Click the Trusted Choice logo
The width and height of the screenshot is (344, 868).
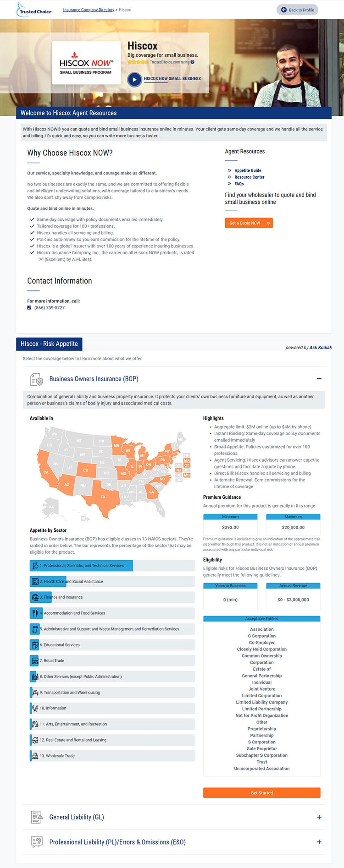(34, 9)
